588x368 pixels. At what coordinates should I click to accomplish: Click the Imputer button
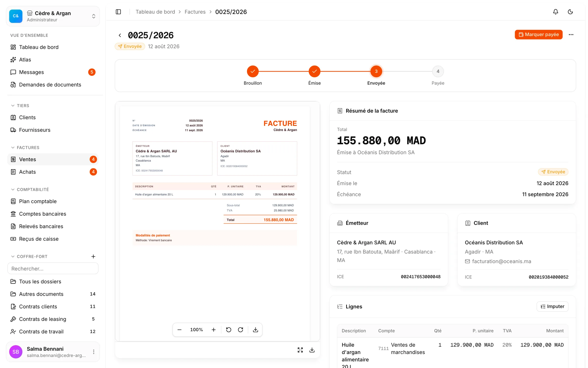(x=552, y=306)
